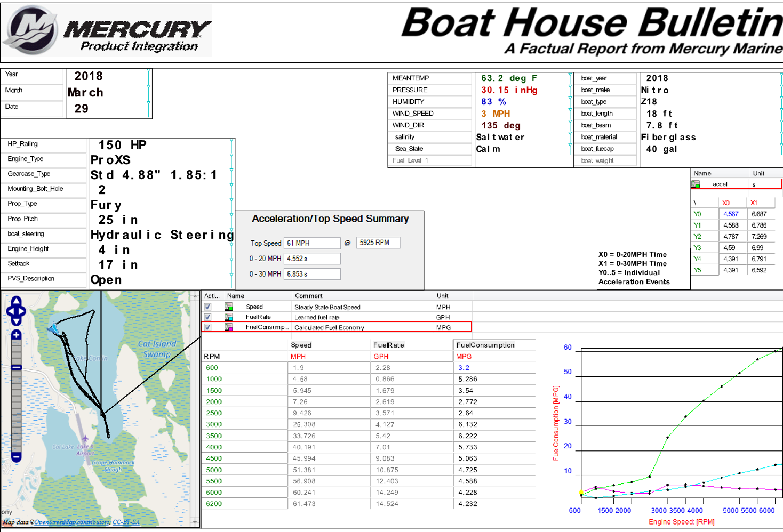Click the Top Speed 61 MPH field
The image size is (783, 532).
tap(312, 243)
